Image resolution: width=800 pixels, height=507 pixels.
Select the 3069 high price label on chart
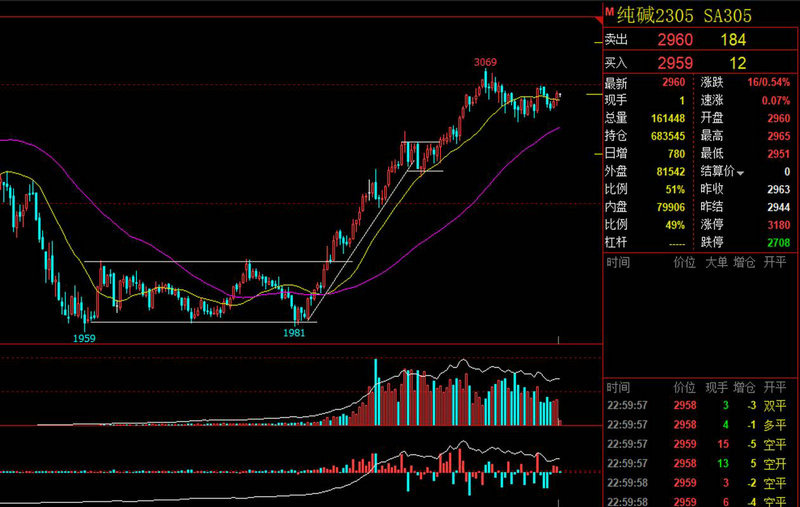[x=486, y=62]
